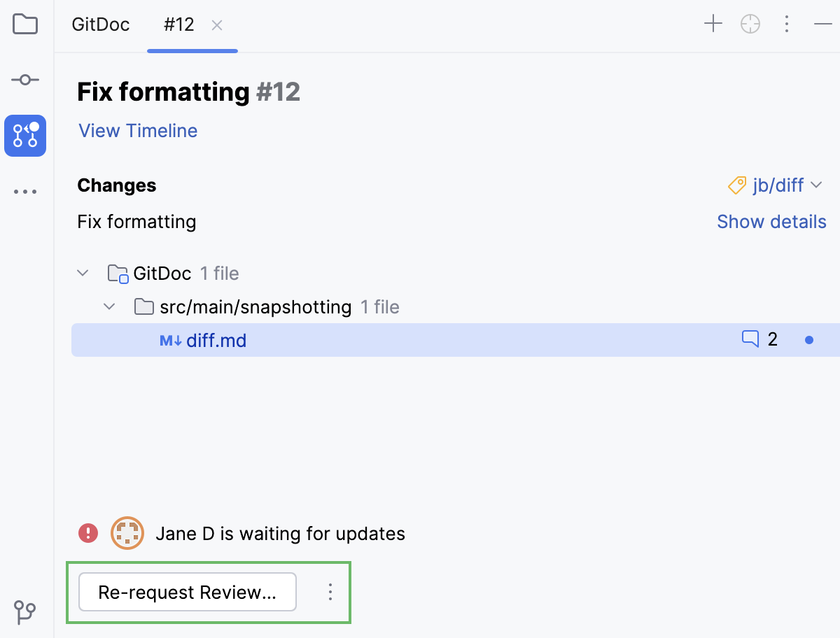Click 'Jane D is waiting for updates' text

pos(280,534)
